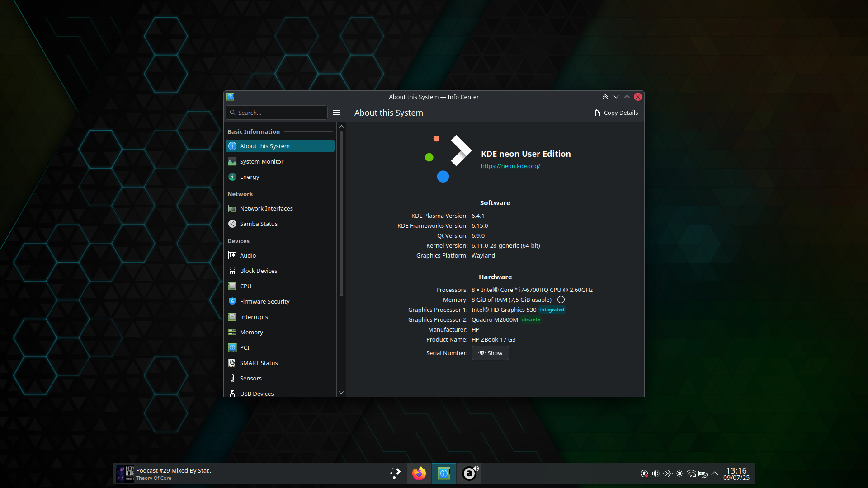Click the Quadro M2000M text
Image resolution: width=868 pixels, height=488 pixels.
(x=495, y=319)
